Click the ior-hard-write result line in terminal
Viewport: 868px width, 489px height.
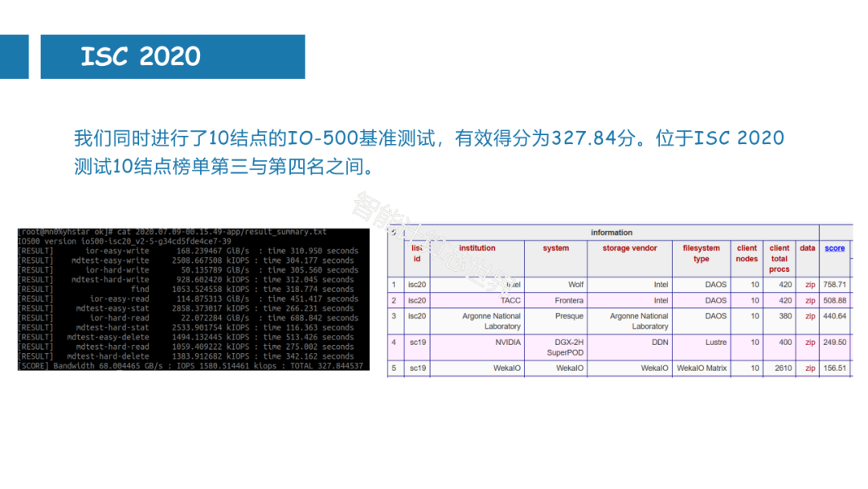(x=188, y=270)
